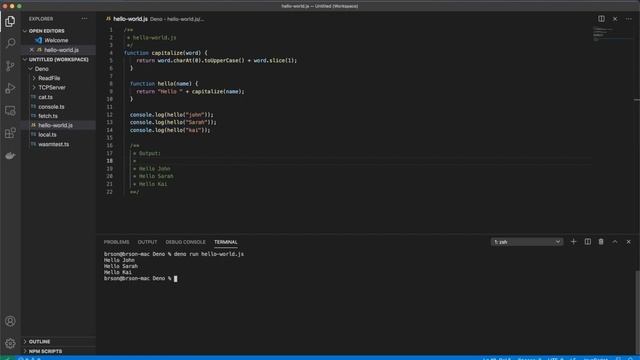Close hello-world.js from Open Editors list
Viewport: 640px width, 360px height.
[x=32, y=50]
